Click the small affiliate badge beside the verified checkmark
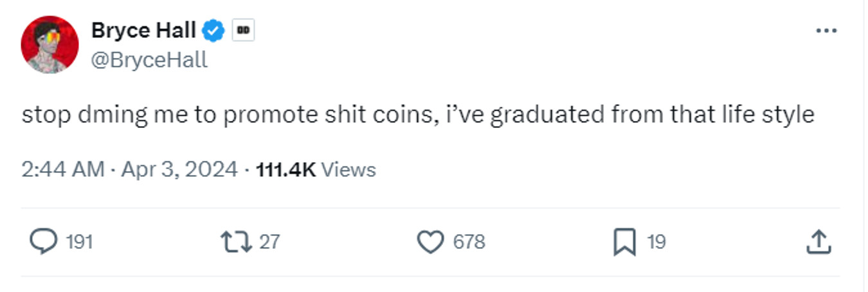This screenshot has width=868, height=292. point(243,30)
